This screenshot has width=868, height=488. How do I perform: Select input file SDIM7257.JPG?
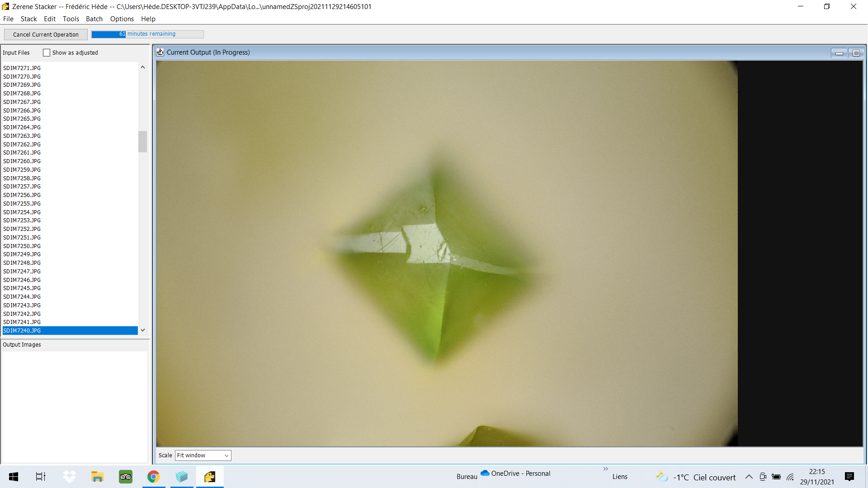70,187
